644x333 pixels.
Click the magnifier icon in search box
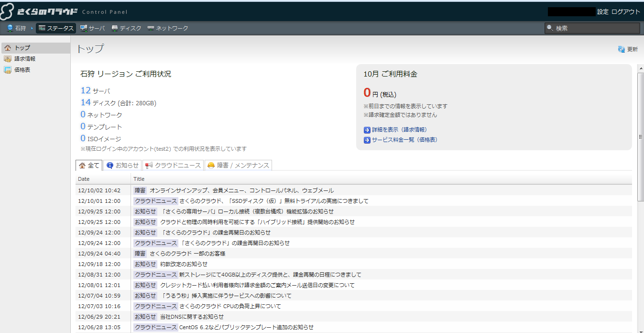(x=550, y=28)
